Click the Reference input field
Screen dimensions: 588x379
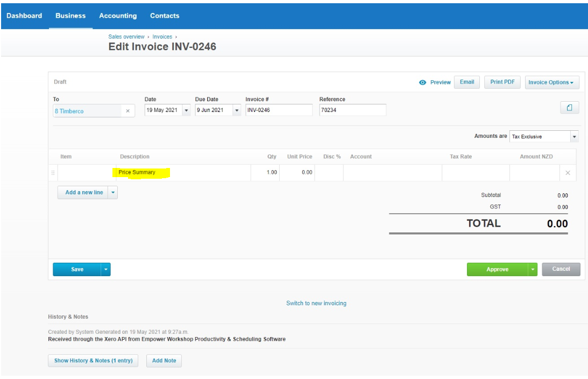coord(352,110)
